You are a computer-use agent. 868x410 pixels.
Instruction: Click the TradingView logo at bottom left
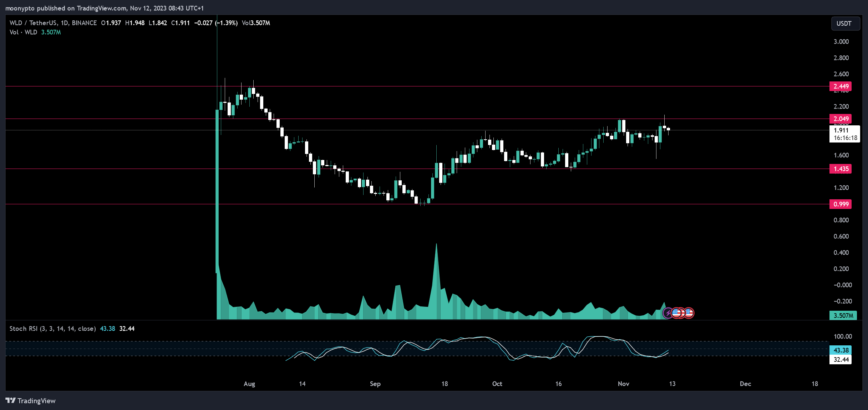pos(31,401)
